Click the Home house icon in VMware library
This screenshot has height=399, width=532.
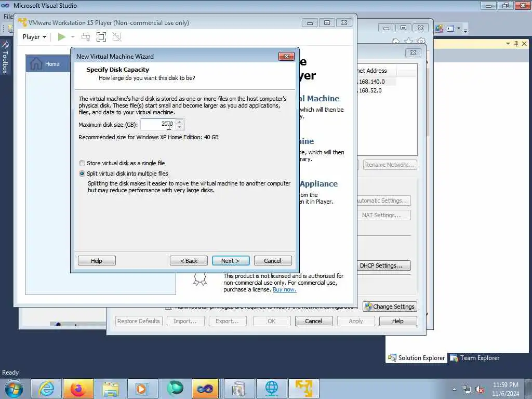[36, 64]
